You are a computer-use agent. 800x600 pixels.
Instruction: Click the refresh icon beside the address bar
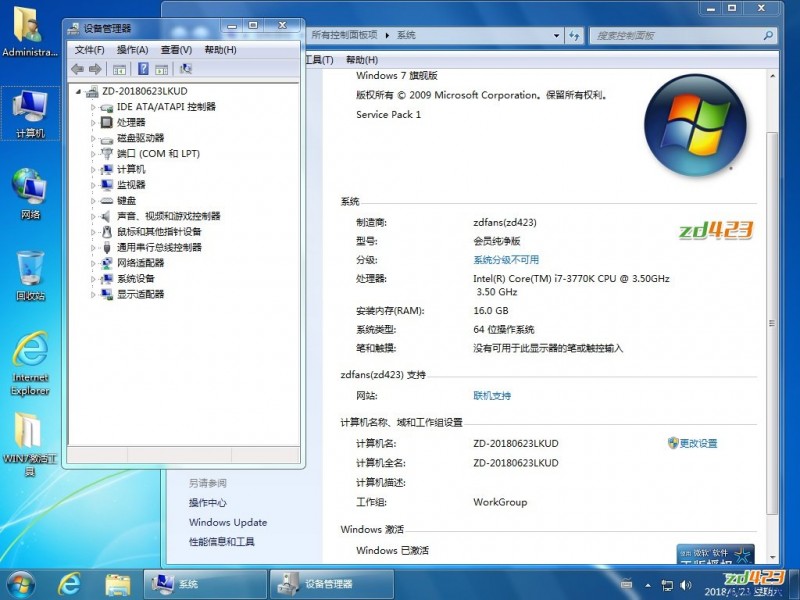[574, 36]
